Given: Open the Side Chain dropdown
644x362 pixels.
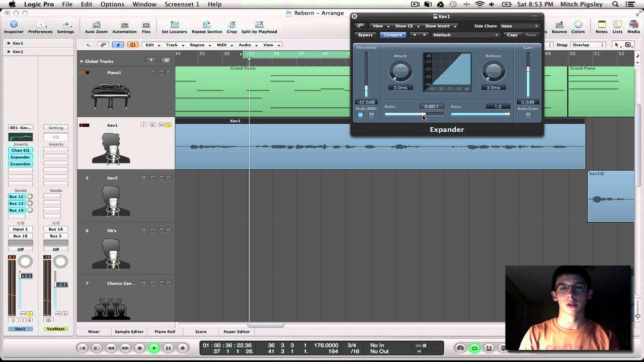Looking at the screenshot, I should [x=519, y=26].
